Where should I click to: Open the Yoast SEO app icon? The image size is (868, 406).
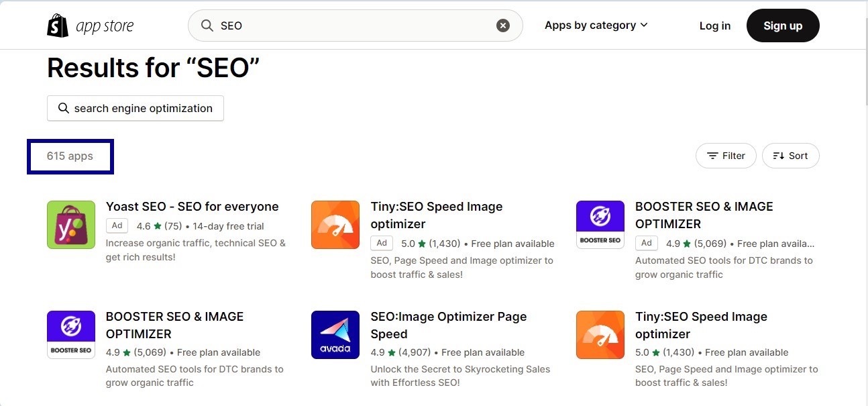[71, 225]
